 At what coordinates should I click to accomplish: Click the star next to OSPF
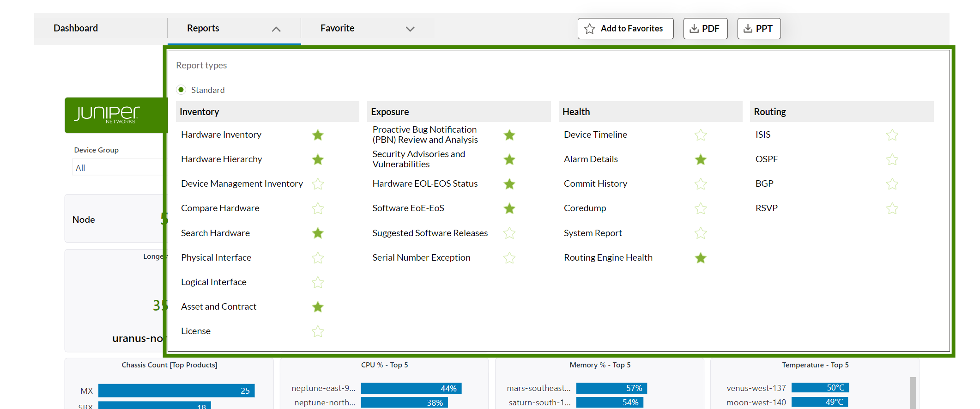[892, 159]
